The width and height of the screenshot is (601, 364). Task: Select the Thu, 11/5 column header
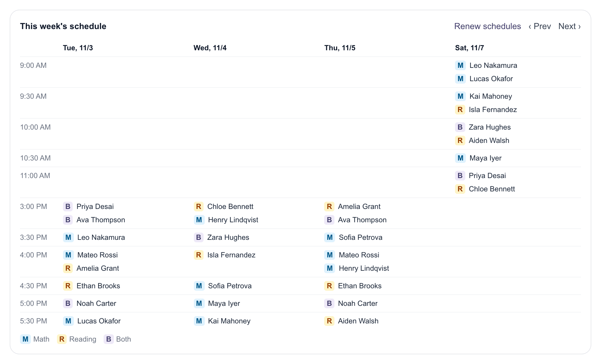pos(340,48)
